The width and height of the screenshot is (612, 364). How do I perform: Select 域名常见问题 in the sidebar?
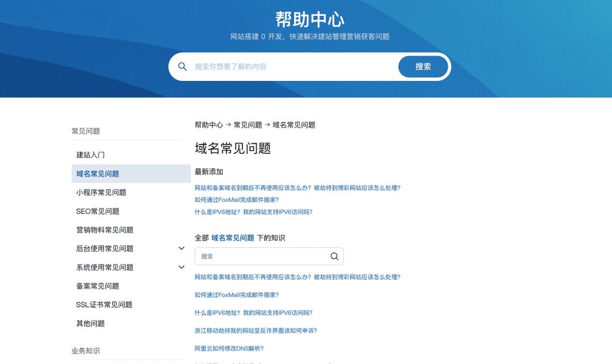coord(97,174)
